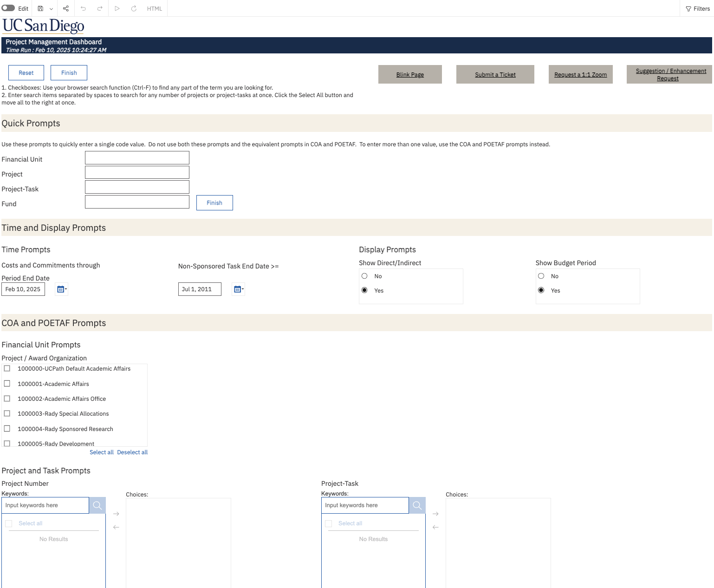Open Non-Sponsored Task End Date calendar
This screenshot has width=714, height=588.
pyautogui.click(x=238, y=289)
